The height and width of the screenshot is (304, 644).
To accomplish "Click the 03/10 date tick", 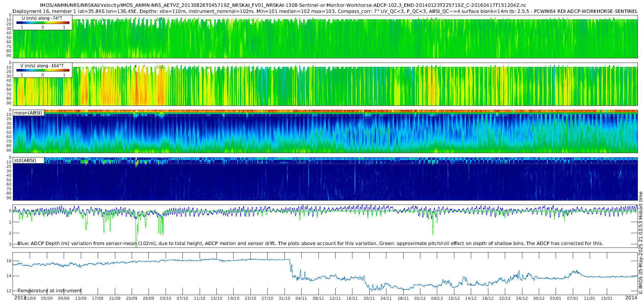I will [165, 298].
